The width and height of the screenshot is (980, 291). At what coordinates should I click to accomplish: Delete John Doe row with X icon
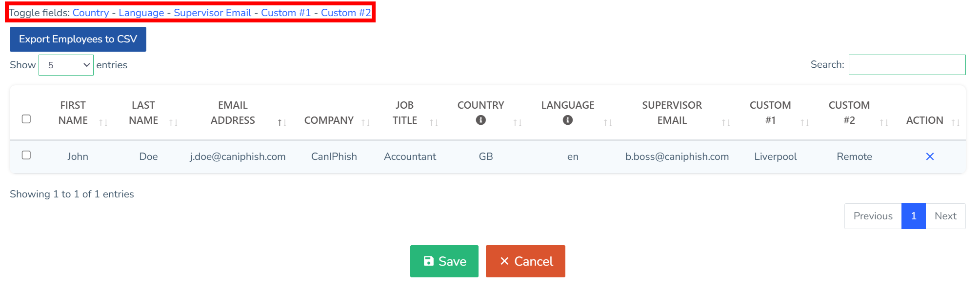pyautogui.click(x=929, y=156)
